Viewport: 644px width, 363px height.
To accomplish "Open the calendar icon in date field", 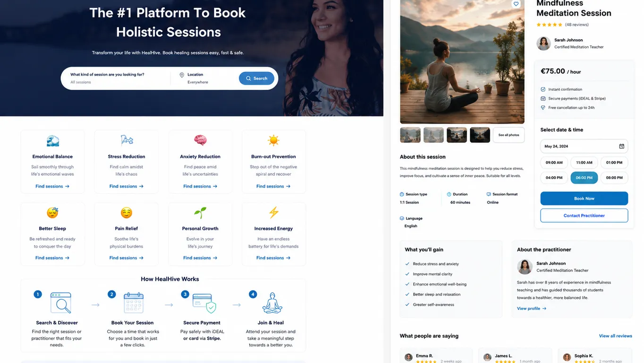I will 622,146.
